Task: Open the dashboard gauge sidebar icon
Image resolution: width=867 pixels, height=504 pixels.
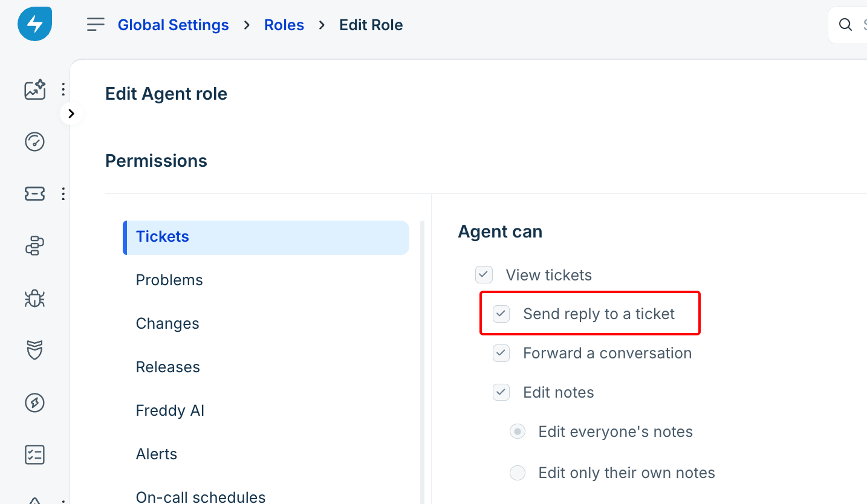Action: point(34,141)
